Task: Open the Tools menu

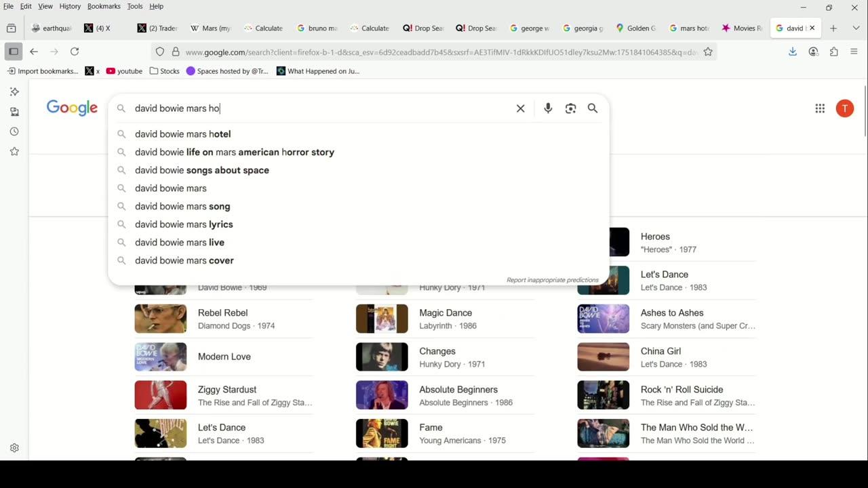Action: click(135, 6)
